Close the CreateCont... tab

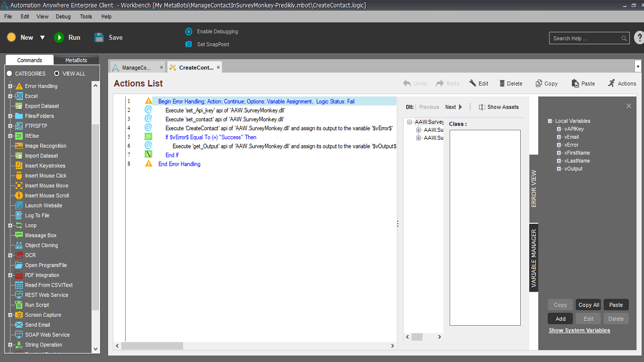[x=218, y=67]
